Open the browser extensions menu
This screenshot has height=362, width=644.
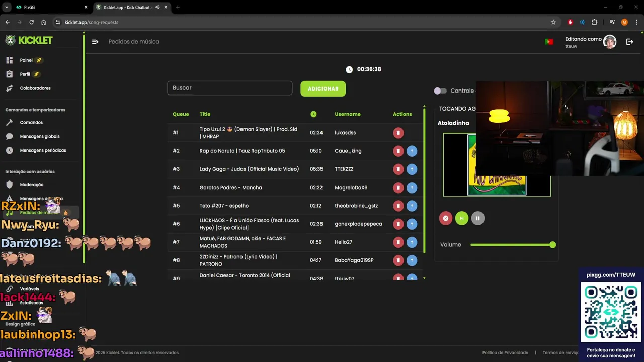point(594,22)
